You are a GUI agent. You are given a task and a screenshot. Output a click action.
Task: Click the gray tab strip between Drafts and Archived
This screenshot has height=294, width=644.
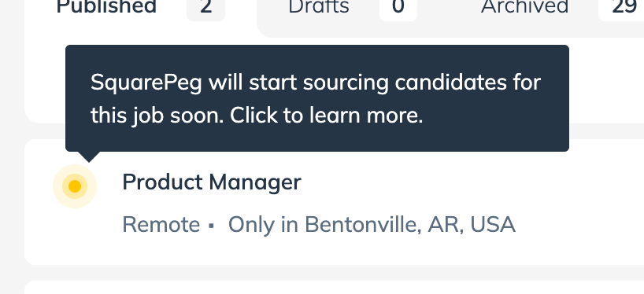449,7
